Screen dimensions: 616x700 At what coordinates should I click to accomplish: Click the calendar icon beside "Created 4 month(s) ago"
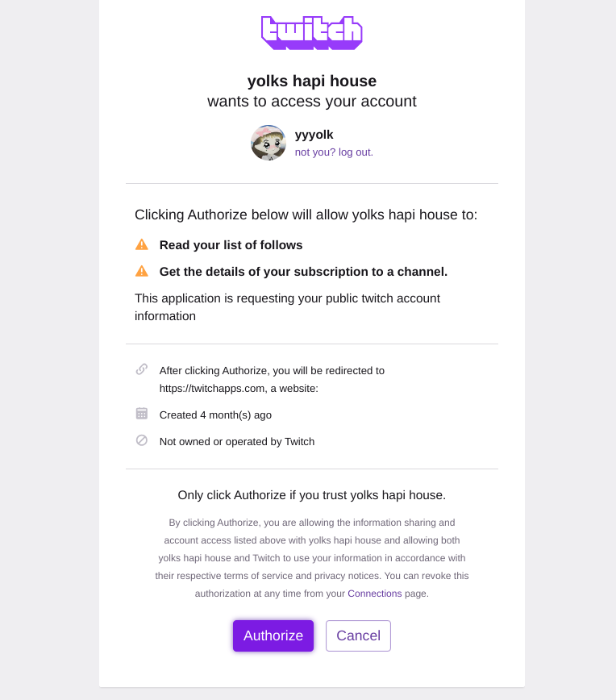coord(142,414)
